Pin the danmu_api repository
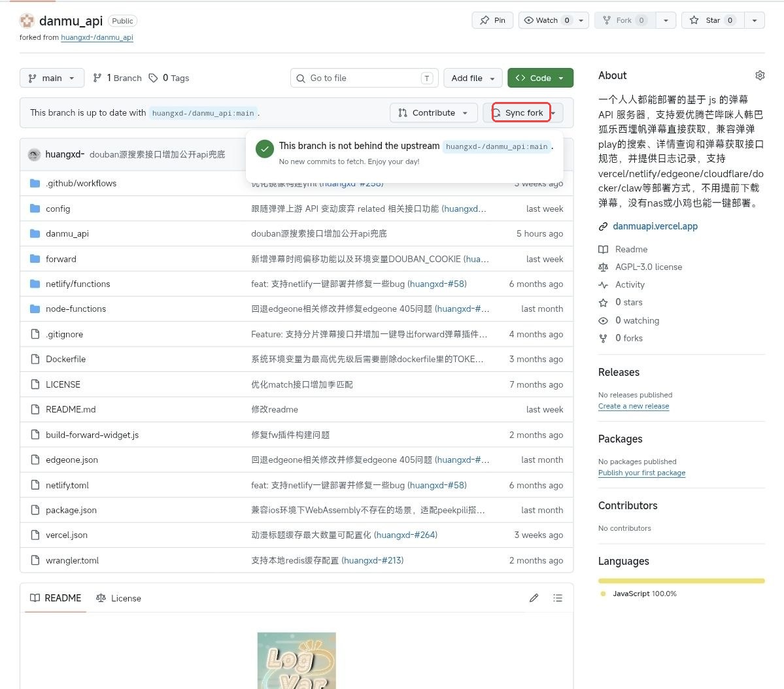Screen dimensions: 784x689 492,20
